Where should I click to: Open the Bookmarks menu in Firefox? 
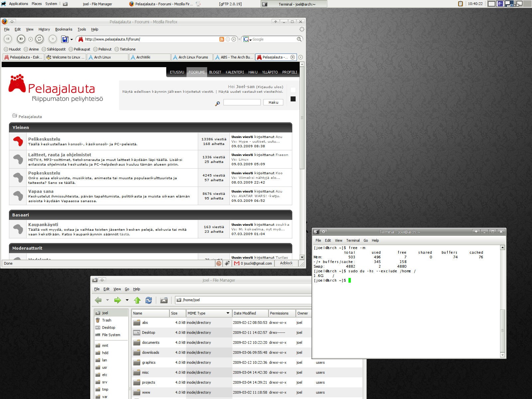click(x=64, y=29)
